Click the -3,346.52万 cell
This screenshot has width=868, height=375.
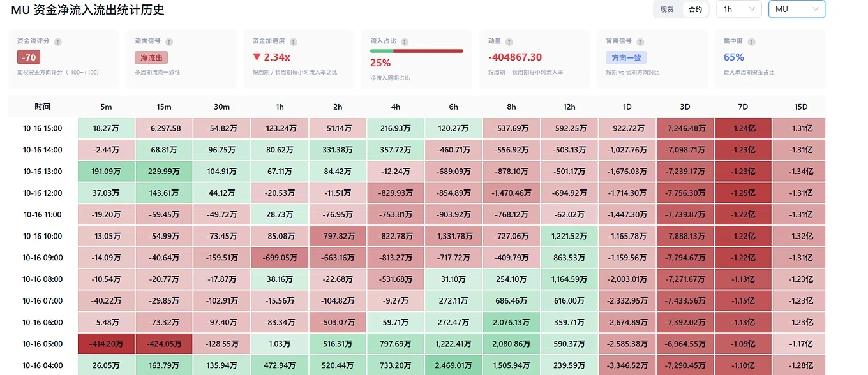point(627,365)
